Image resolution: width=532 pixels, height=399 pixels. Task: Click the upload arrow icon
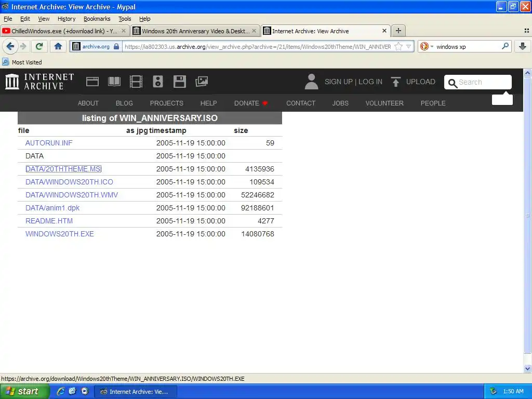point(395,82)
